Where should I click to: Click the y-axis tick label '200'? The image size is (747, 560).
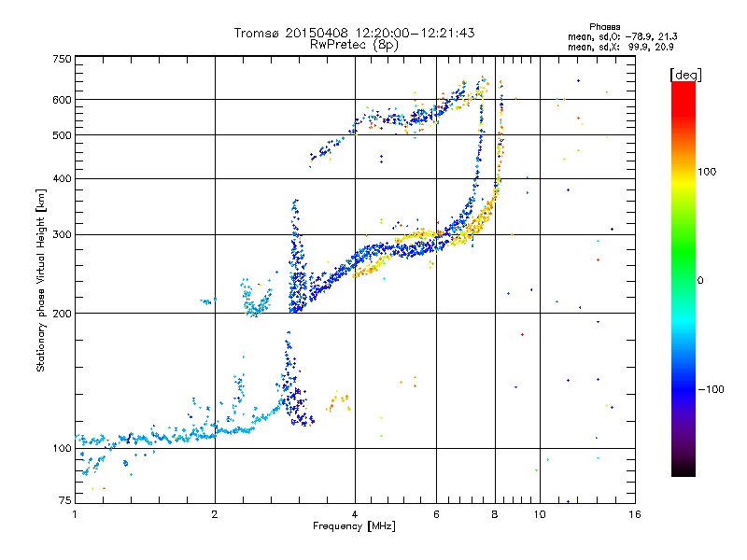(x=63, y=314)
